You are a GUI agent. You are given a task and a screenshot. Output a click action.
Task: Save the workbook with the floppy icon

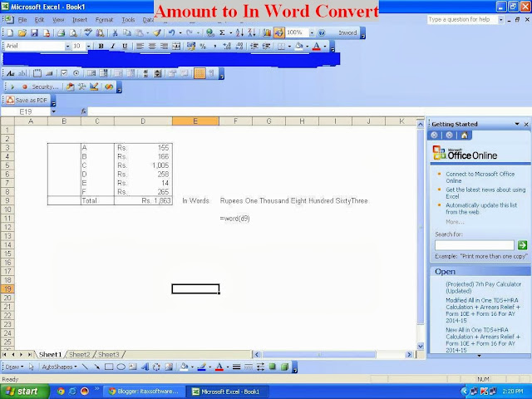(x=34, y=32)
